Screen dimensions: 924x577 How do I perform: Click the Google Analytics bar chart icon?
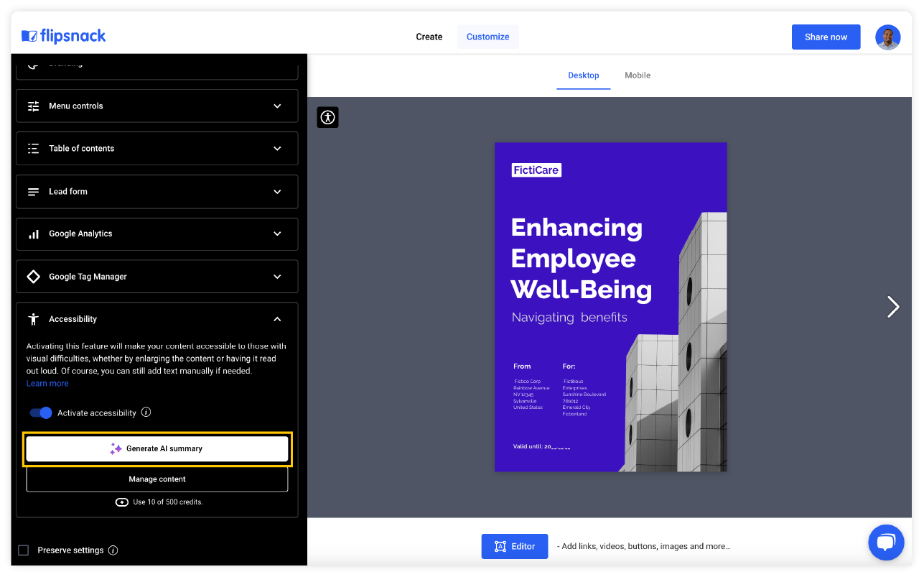click(34, 234)
